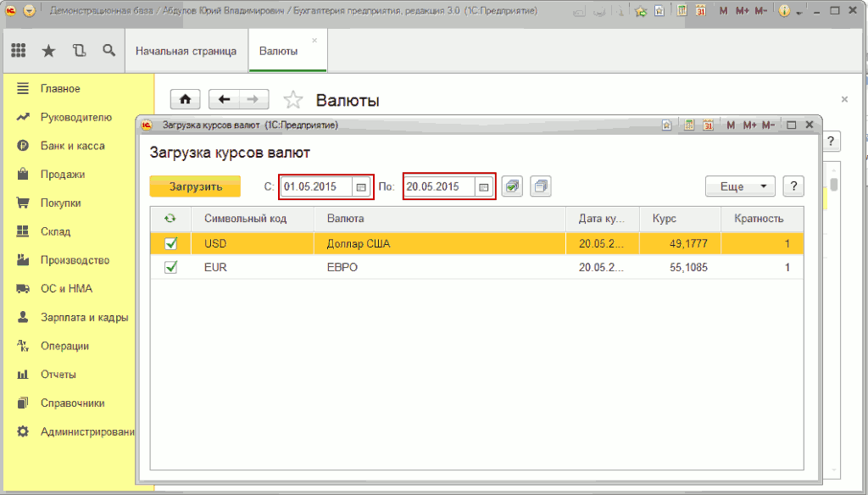Open the Операции section

tap(64, 346)
